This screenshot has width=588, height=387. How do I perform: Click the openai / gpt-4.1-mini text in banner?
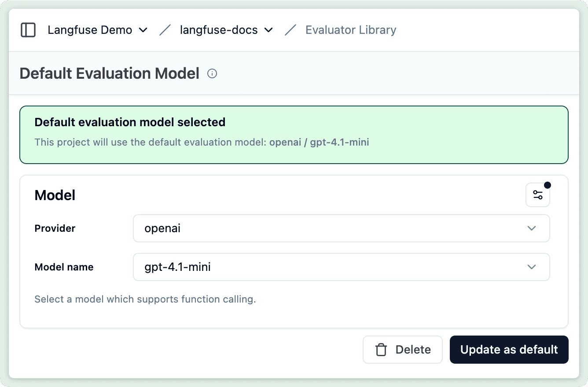tap(318, 142)
